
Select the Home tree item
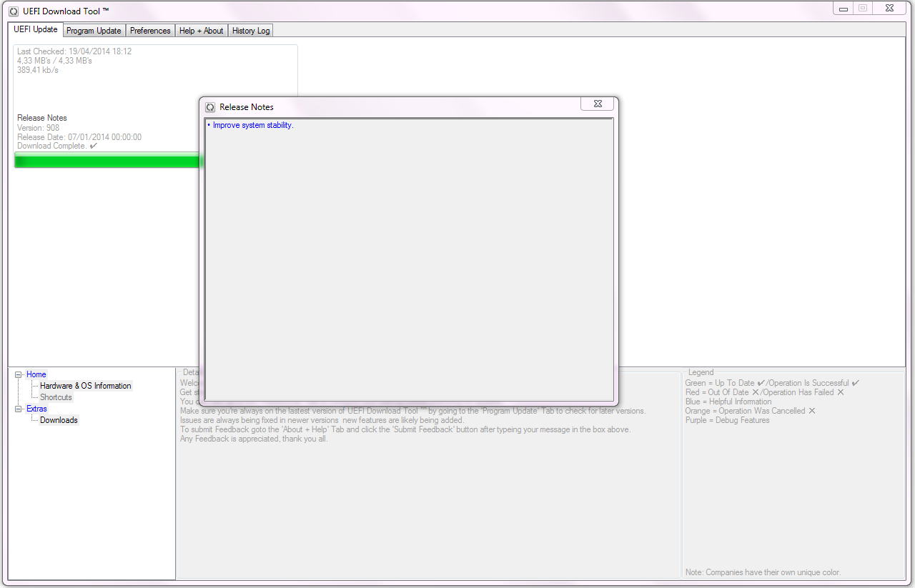click(36, 374)
